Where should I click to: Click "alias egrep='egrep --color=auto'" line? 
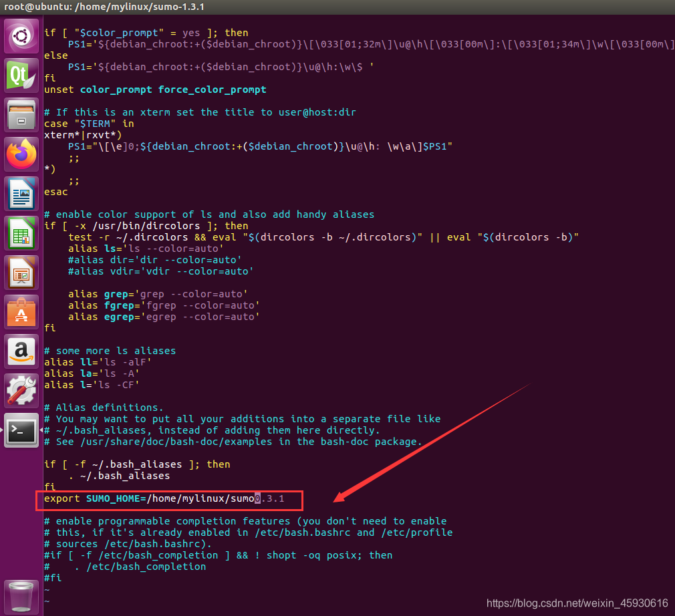click(x=164, y=317)
